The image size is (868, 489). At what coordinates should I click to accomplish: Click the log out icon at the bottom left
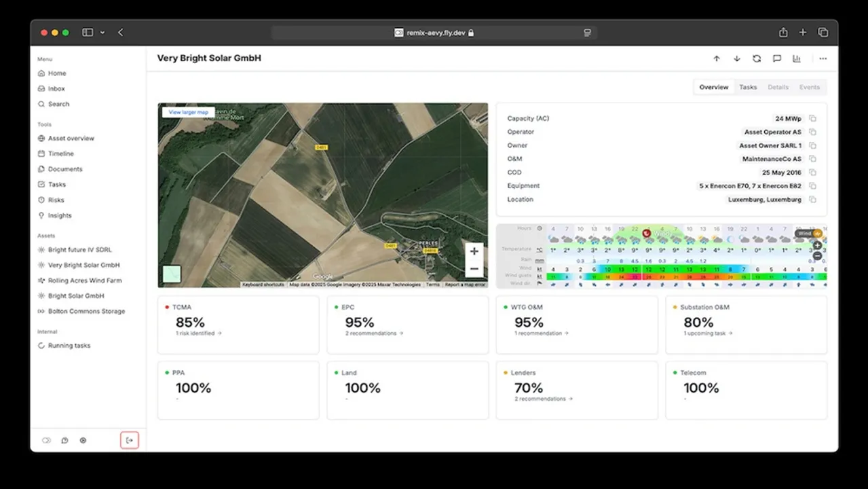click(129, 440)
